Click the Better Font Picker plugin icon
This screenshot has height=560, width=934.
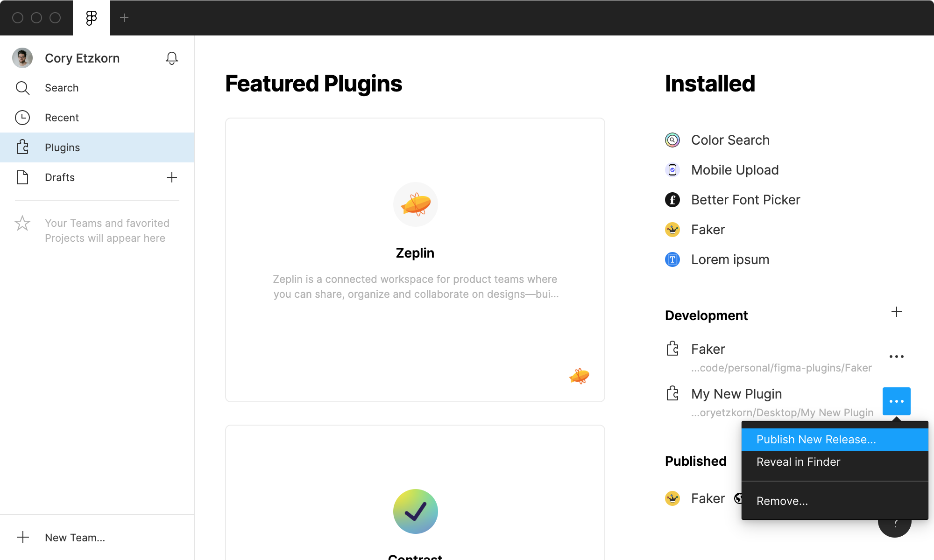click(672, 199)
